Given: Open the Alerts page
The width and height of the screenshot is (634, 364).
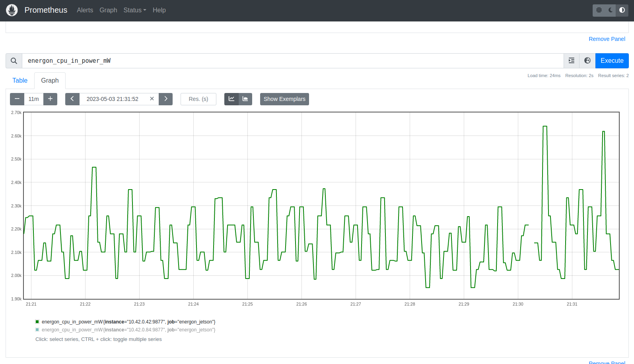Looking at the screenshot, I should (85, 10).
